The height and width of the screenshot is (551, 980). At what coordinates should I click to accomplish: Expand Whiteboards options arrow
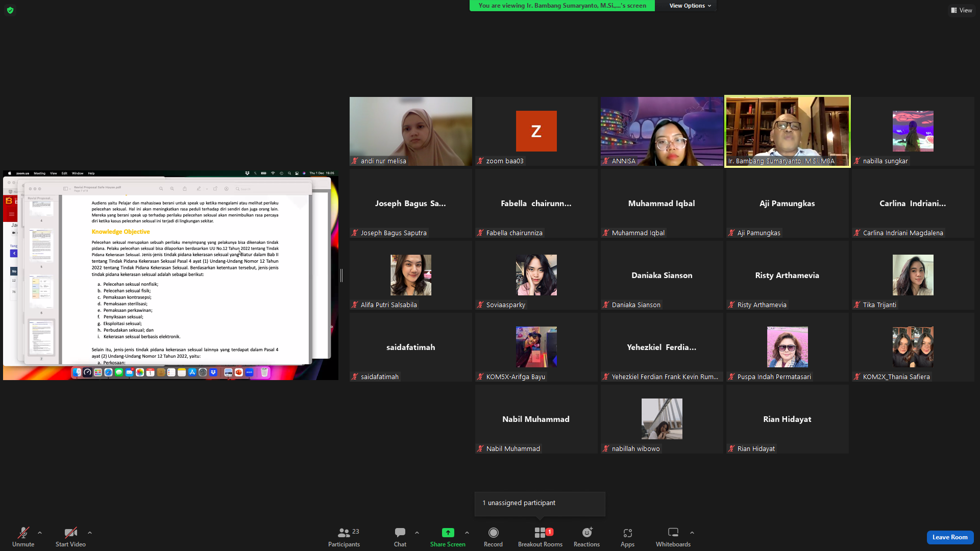coord(692,533)
